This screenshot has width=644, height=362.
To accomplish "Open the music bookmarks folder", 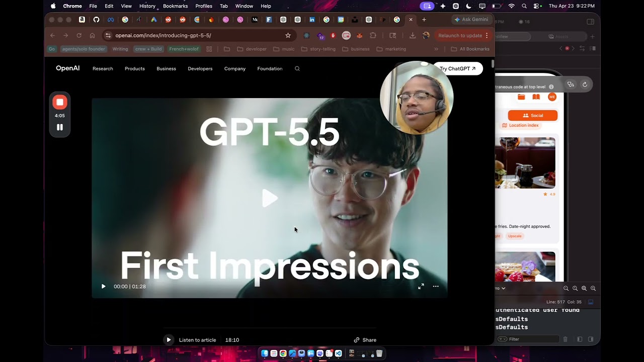I will [284, 49].
